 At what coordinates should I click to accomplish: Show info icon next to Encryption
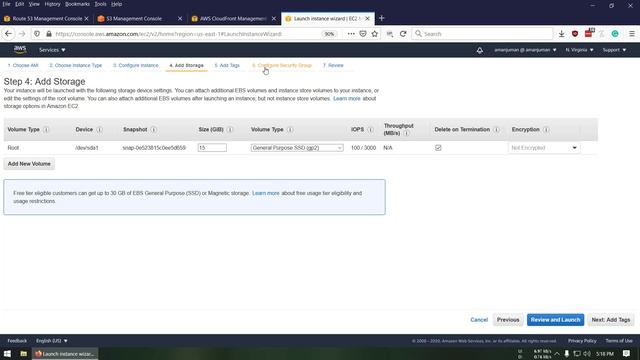click(x=546, y=129)
